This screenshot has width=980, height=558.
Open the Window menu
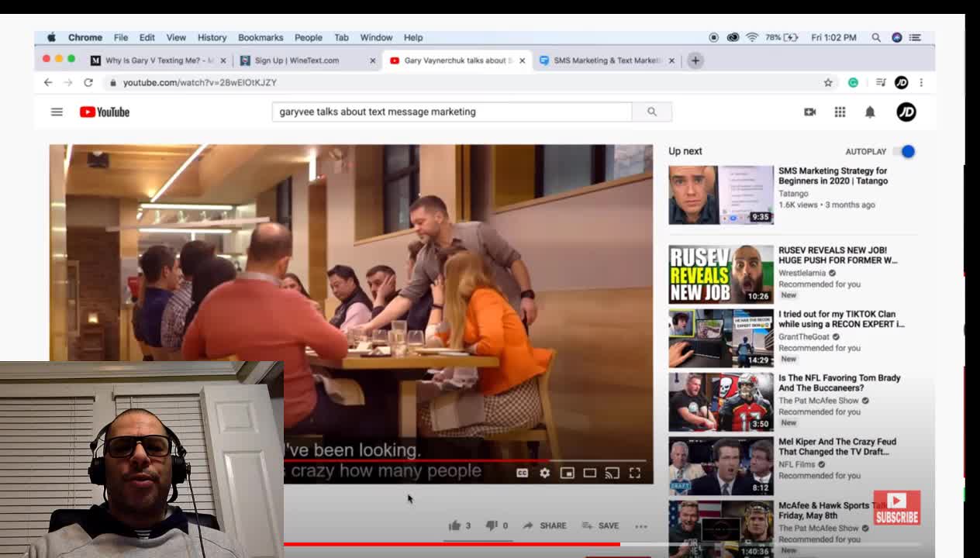pyautogui.click(x=376, y=37)
